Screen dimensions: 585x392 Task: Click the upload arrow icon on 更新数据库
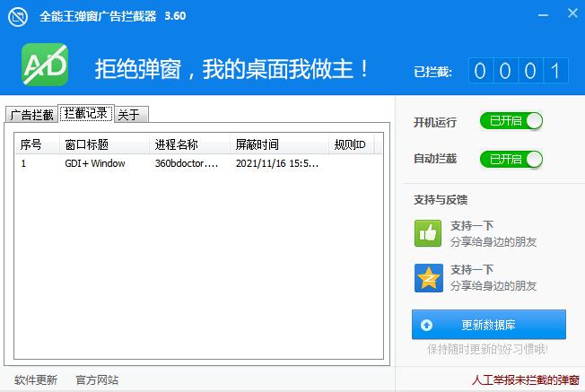(426, 325)
